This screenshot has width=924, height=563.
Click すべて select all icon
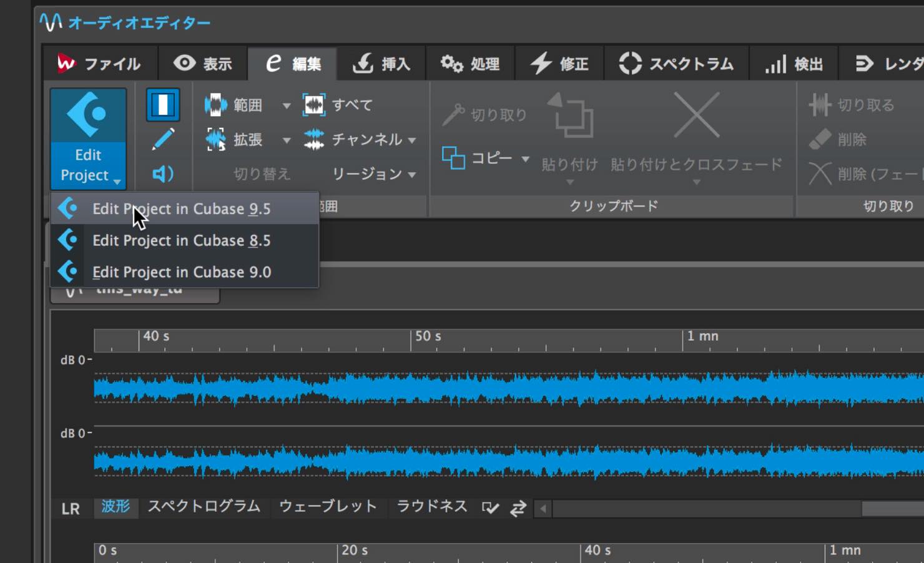click(314, 105)
